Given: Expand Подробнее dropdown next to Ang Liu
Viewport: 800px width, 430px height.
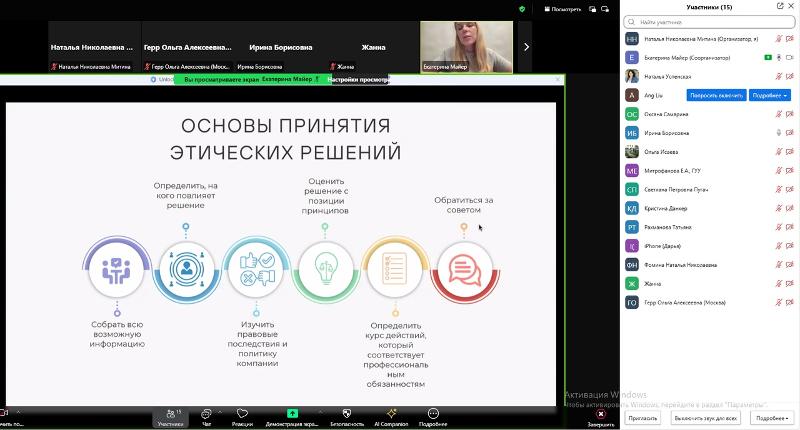Looking at the screenshot, I should point(769,95).
